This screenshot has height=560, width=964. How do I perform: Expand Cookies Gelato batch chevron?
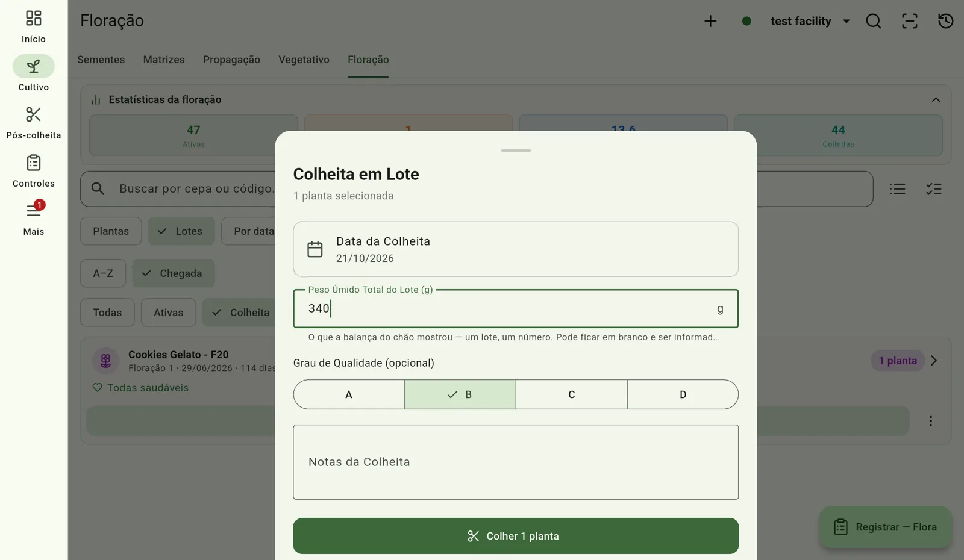934,361
